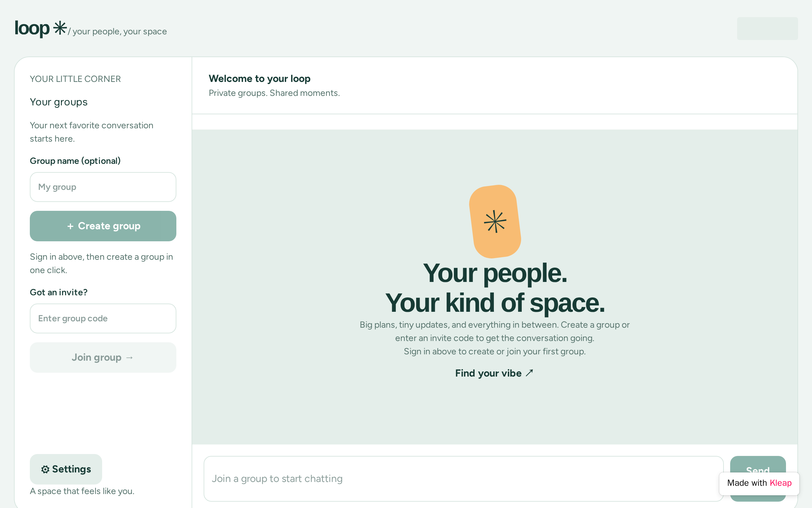Click 'Sign in above to create or join' text
This screenshot has height=508, width=812.
coord(494,351)
